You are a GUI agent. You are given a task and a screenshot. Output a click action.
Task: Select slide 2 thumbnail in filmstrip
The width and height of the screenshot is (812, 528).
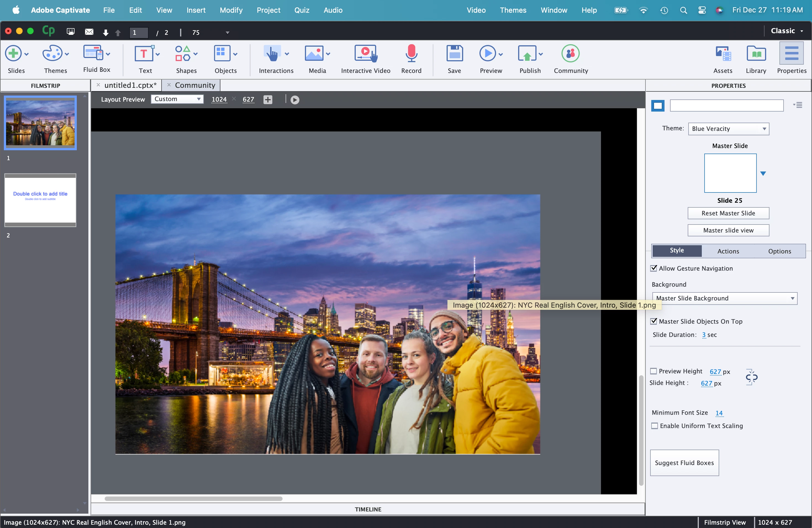[x=40, y=200]
